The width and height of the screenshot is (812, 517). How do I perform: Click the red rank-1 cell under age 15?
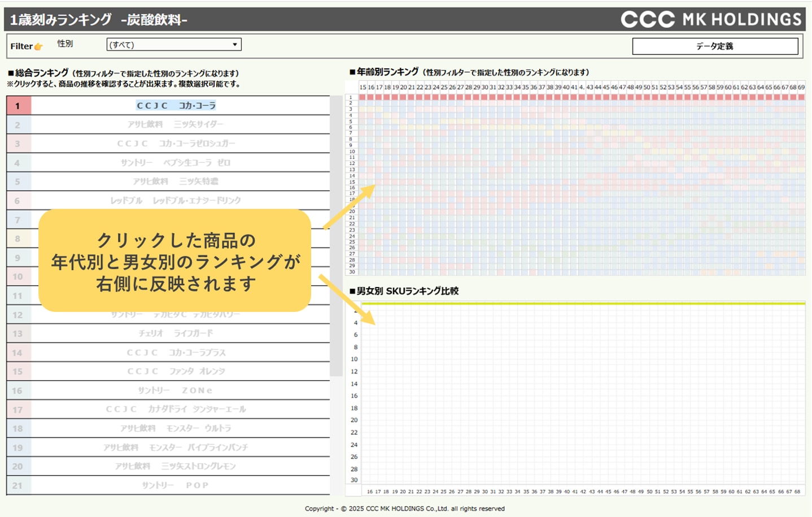coord(363,97)
